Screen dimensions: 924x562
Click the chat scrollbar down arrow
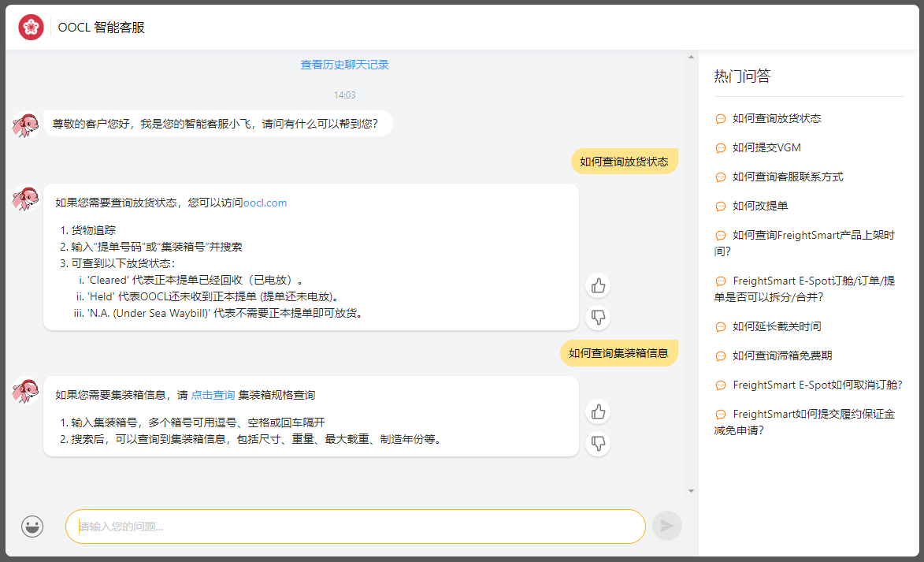coord(691,490)
